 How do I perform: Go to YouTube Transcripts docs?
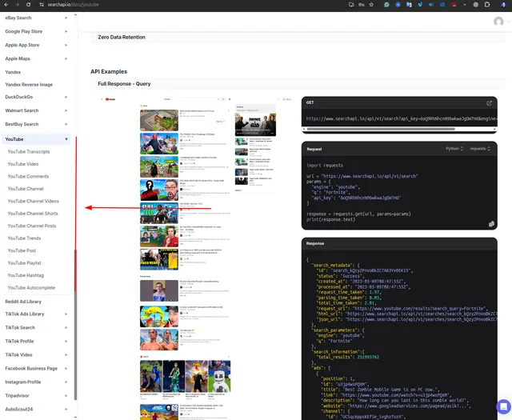[x=29, y=152]
